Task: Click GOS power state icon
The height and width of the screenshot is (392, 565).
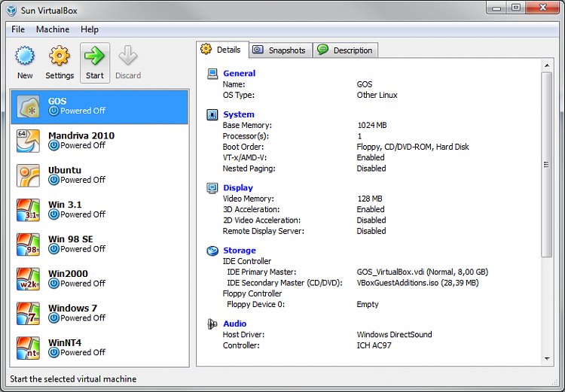Action: (53, 111)
